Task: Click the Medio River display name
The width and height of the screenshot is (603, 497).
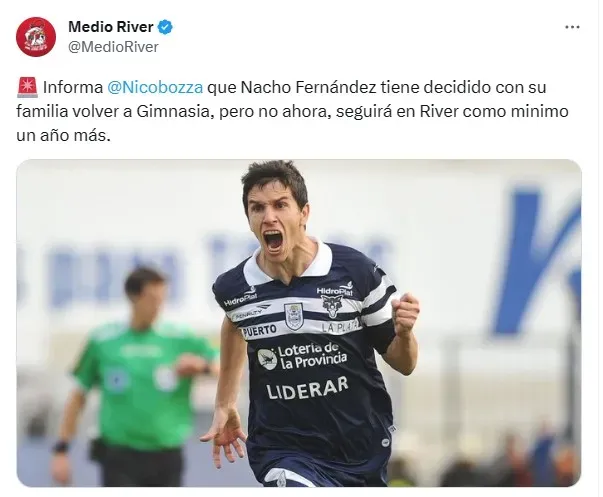Action: (111, 27)
